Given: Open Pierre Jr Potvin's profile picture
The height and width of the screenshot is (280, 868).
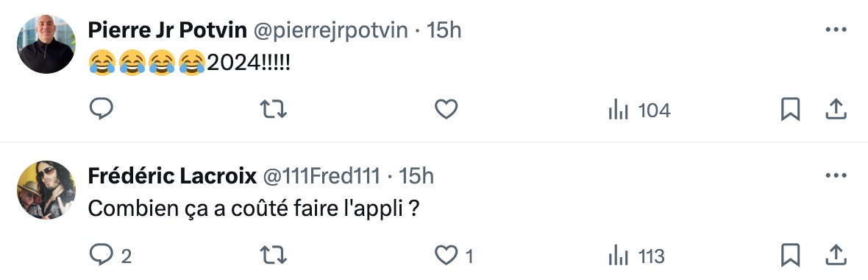Looking at the screenshot, I should tap(46, 44).
